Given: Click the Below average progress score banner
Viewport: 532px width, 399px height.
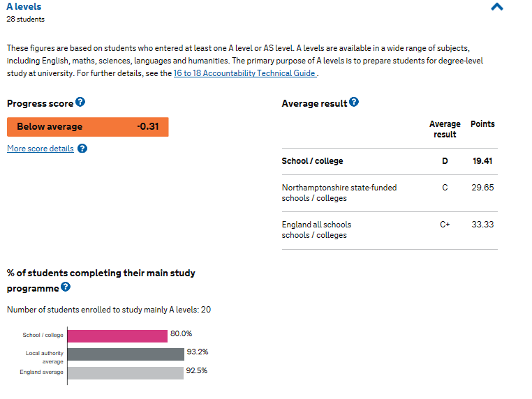Looking at the screenshot, I should (87, 127).
